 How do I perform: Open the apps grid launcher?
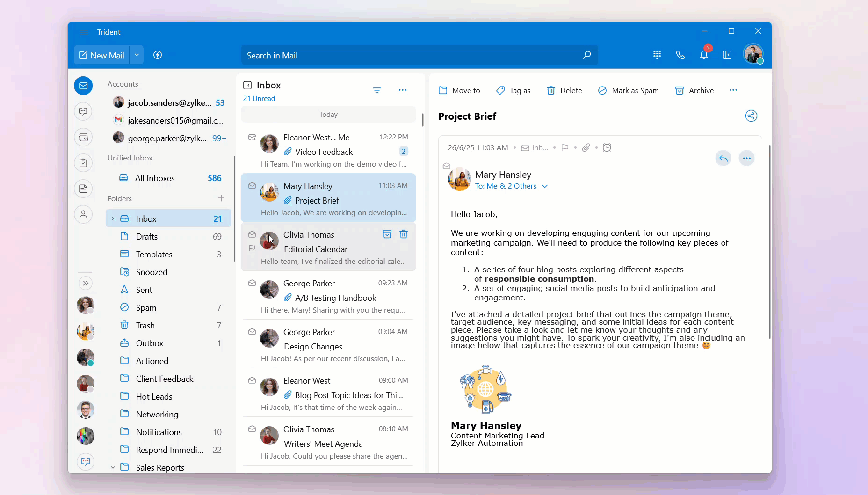pyautogui.click(x=657, y=55)
